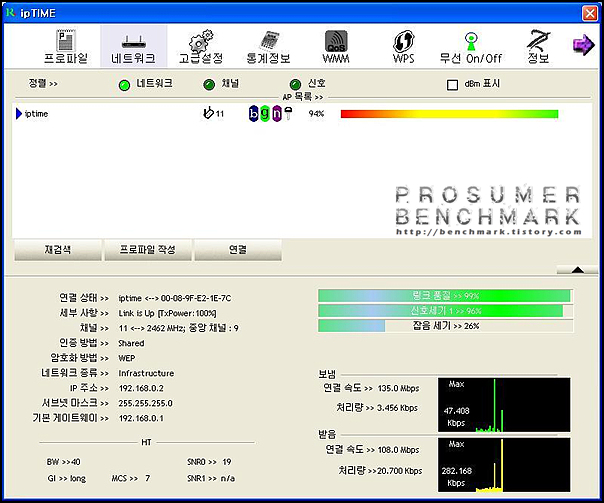Viewport: 604px width, 503px height.
Task: Click the subnet mask 255.255.255.0
Action: (x=146, y=403)
